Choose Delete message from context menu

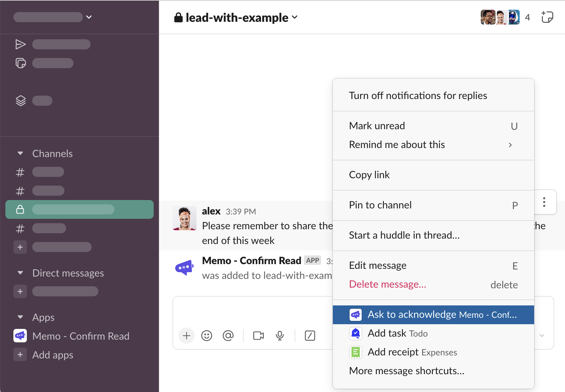[x=388, y=284]
